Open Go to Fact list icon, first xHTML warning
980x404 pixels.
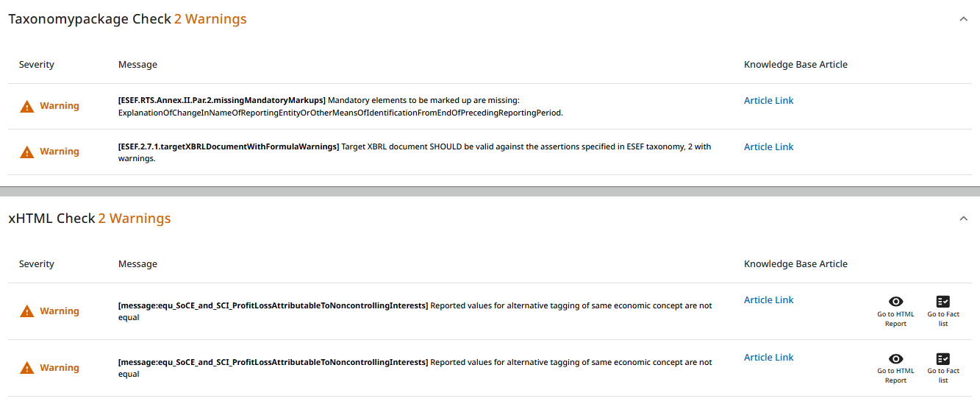[x=943, y=301]
